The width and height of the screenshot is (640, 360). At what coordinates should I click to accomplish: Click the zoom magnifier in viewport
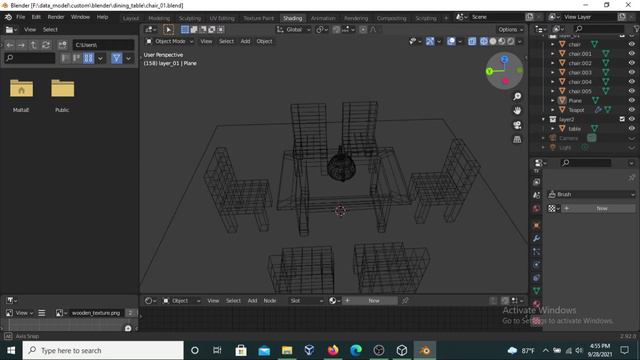(x=517, y=96)
